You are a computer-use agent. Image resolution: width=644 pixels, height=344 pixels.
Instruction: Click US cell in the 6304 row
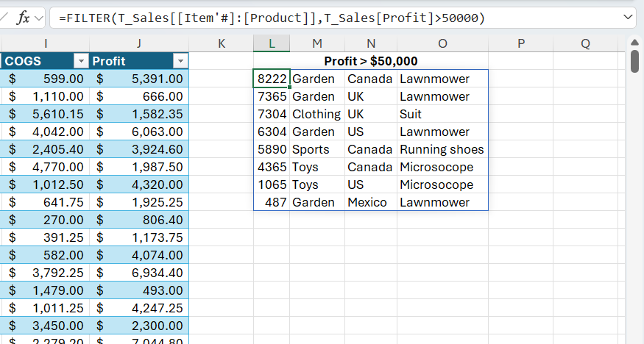371,132
